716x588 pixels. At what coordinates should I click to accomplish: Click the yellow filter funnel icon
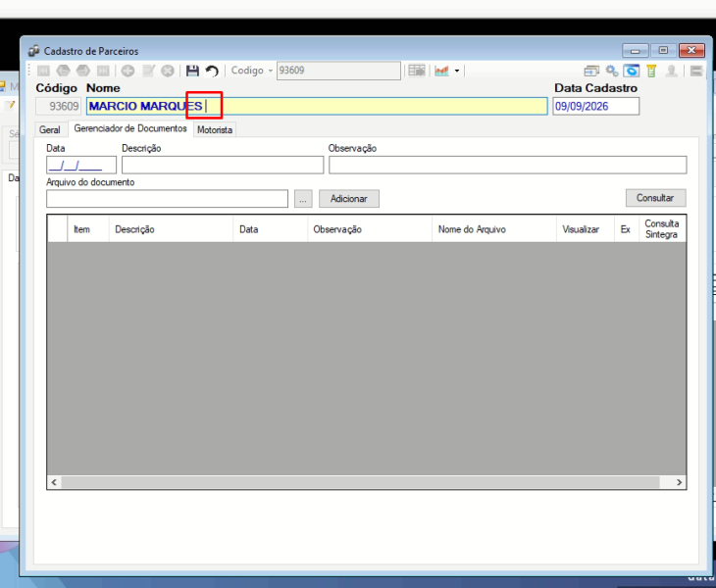(x=651, y=71)
